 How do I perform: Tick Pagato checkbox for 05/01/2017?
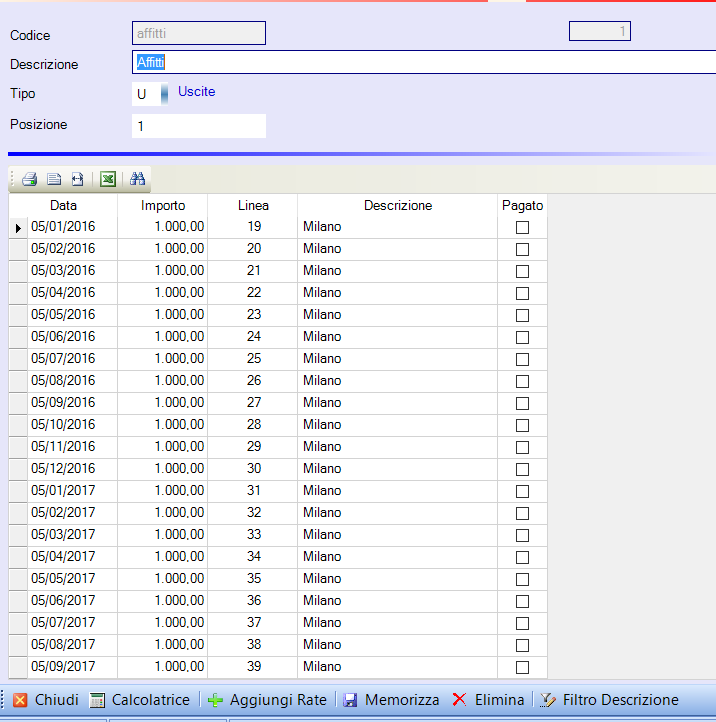(x=522, y=491)
